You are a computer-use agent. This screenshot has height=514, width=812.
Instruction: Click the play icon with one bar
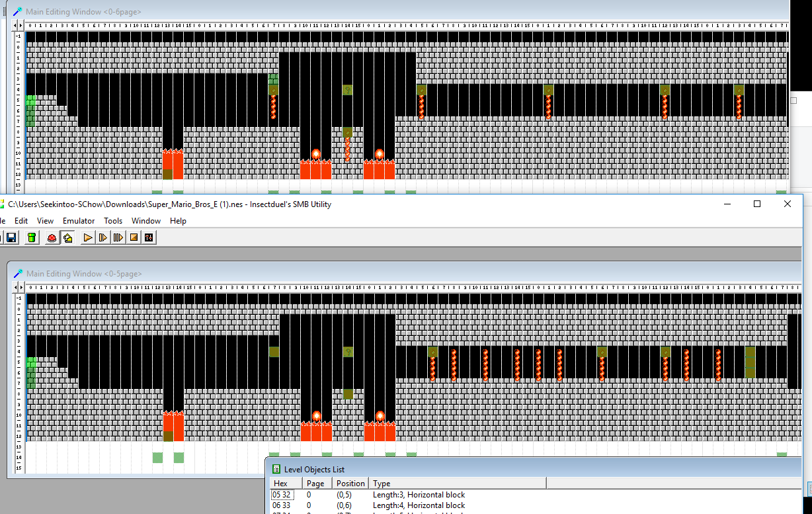102,237
